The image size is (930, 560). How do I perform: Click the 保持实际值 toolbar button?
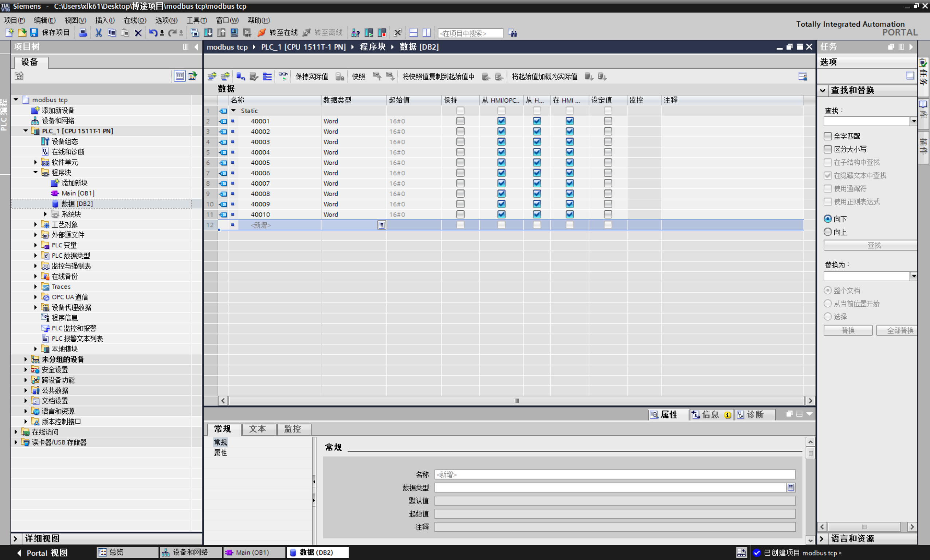click(x=311, y=76)
